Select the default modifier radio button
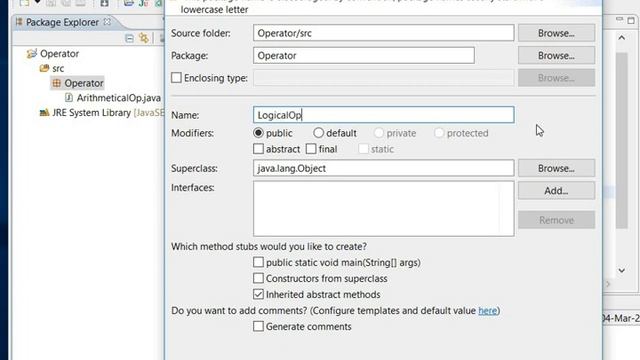The image size is (640, 360). point(318,133)
